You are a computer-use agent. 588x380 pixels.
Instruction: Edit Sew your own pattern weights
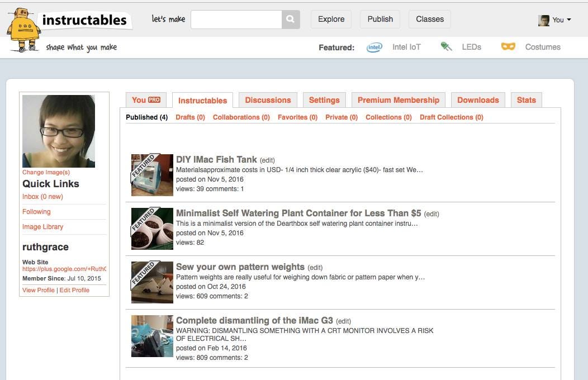coord(315,268)
